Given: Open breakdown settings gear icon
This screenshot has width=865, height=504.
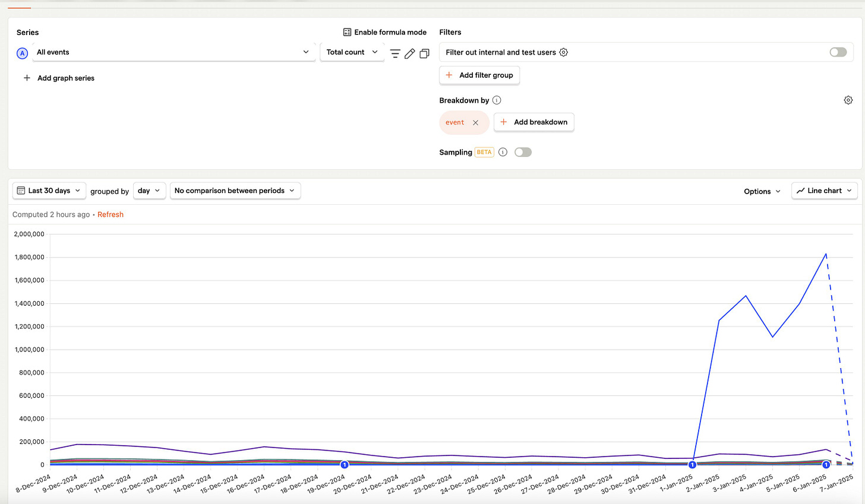Looking at the screenshot, I should pos(848,100).
